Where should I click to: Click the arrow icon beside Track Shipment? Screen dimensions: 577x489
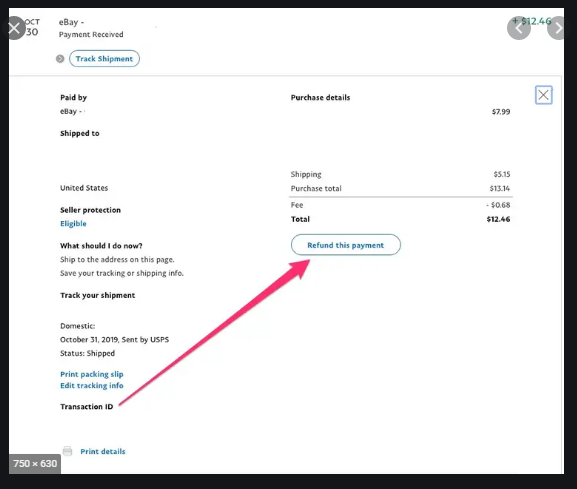pos(60,59)
